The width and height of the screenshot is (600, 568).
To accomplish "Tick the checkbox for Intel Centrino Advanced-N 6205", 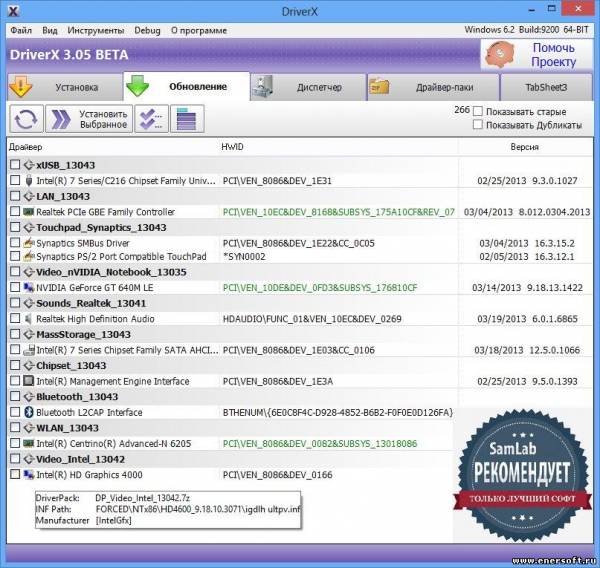I will pos(15,443).
